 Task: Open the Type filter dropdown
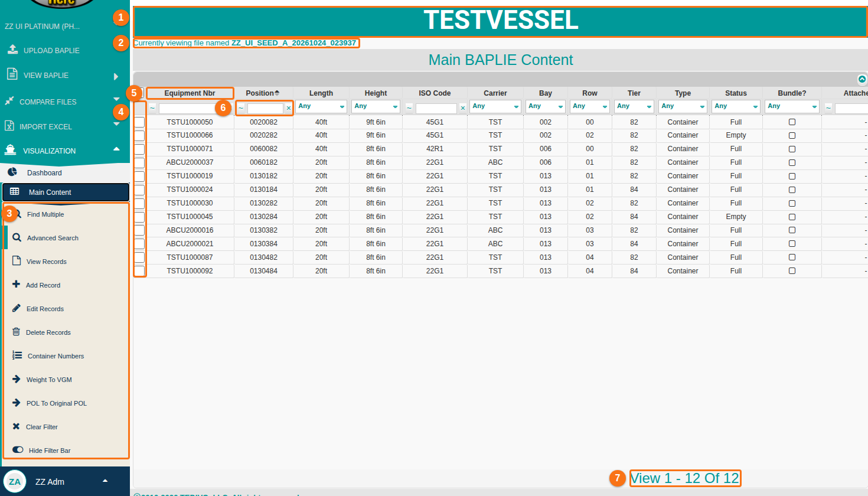tap(683, 106)
